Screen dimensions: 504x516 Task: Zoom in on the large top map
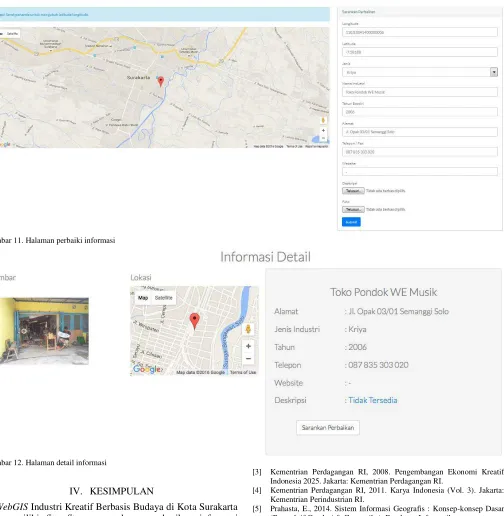click(323, 130)
